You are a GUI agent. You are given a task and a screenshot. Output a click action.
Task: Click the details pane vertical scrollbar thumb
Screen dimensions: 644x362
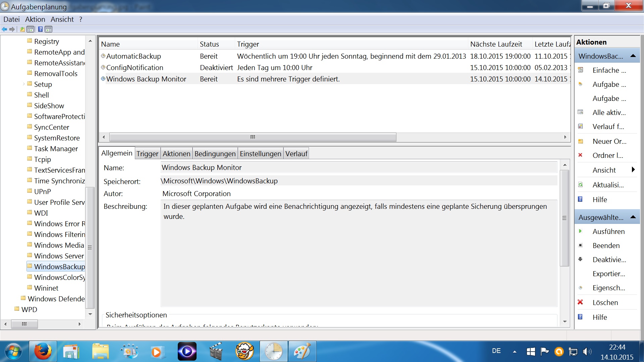pos(565,218)
